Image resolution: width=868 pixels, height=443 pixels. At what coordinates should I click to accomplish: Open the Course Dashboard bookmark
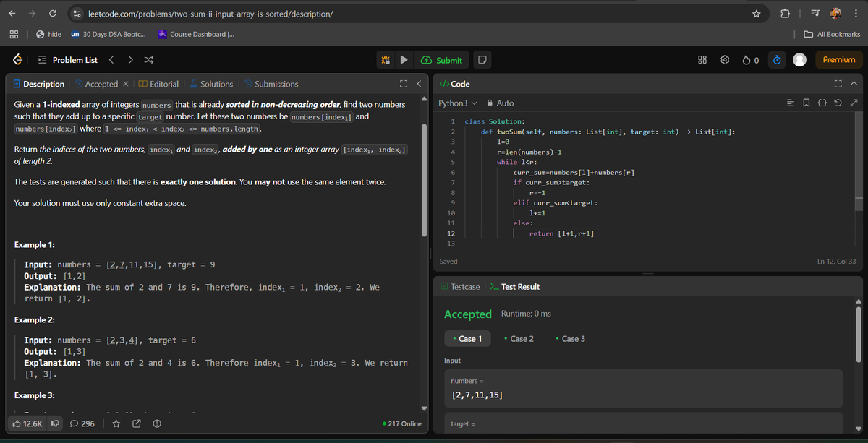click(195, 34)
